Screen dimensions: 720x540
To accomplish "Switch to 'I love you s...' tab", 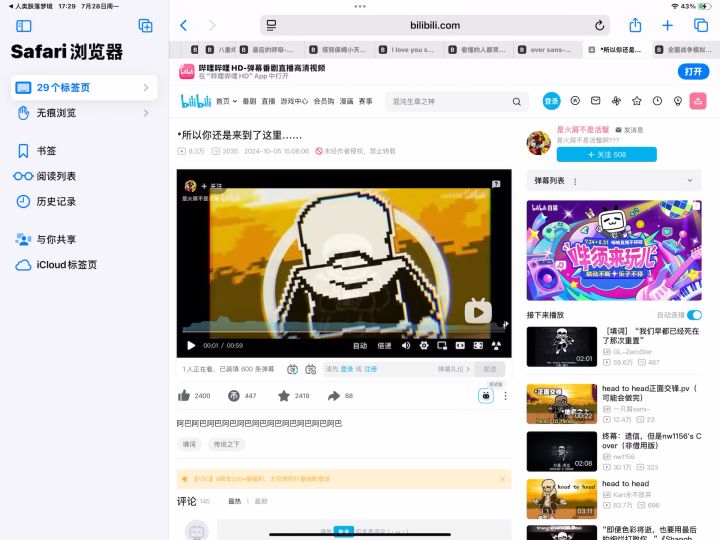I will [408, 50].
